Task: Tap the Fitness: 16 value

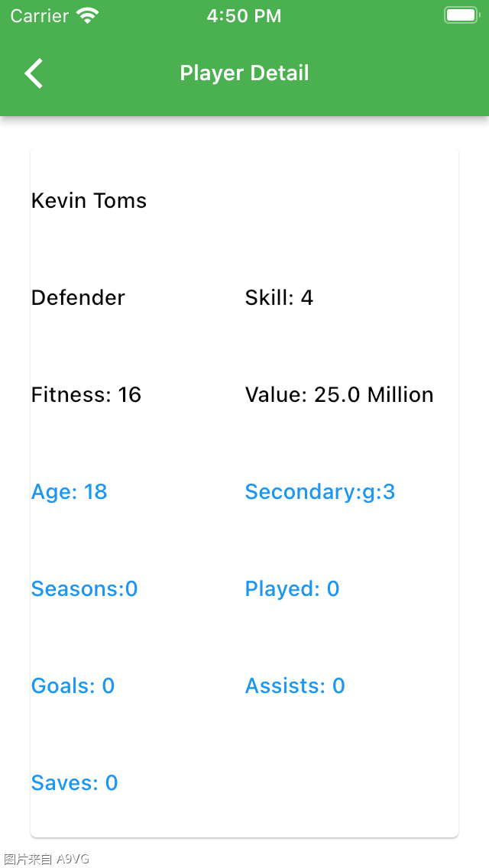Action: click(x=86, y=395)
